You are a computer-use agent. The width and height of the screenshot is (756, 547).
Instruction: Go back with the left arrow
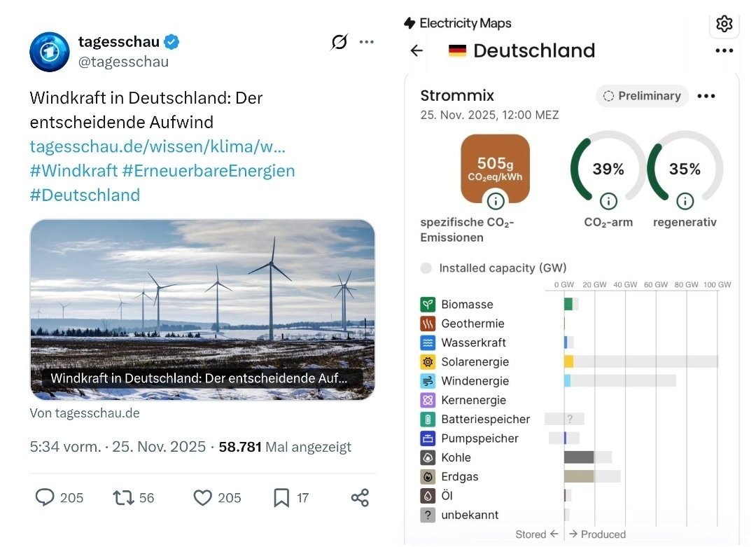pos(417,50)
